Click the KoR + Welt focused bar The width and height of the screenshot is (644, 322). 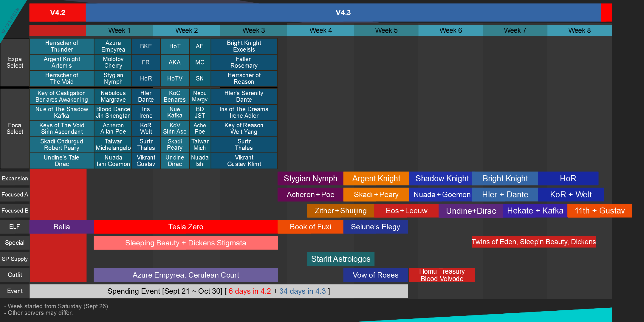click(571, 194)
